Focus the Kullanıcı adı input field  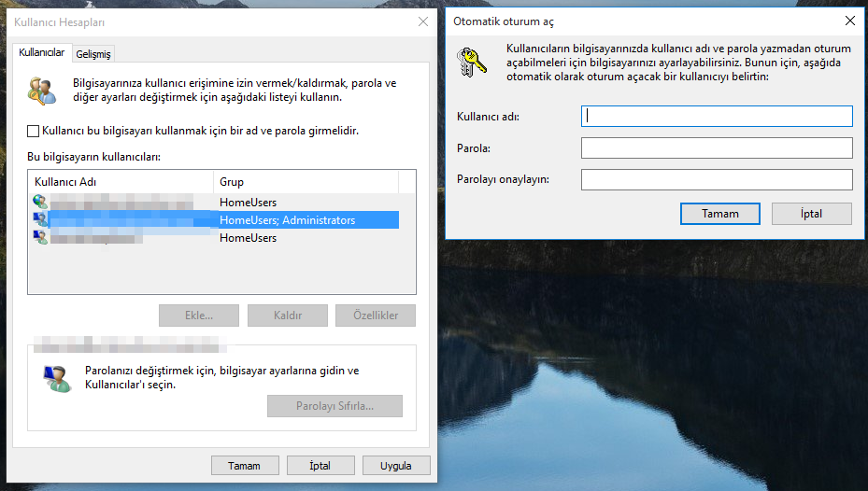717,116
